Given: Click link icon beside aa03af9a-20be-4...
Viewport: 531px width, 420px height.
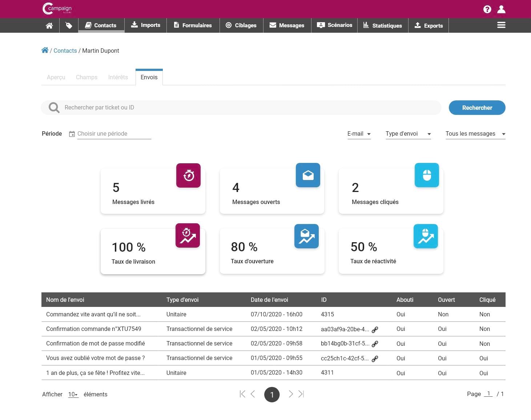Looking at the screenshot, I should tap(375, 329).
